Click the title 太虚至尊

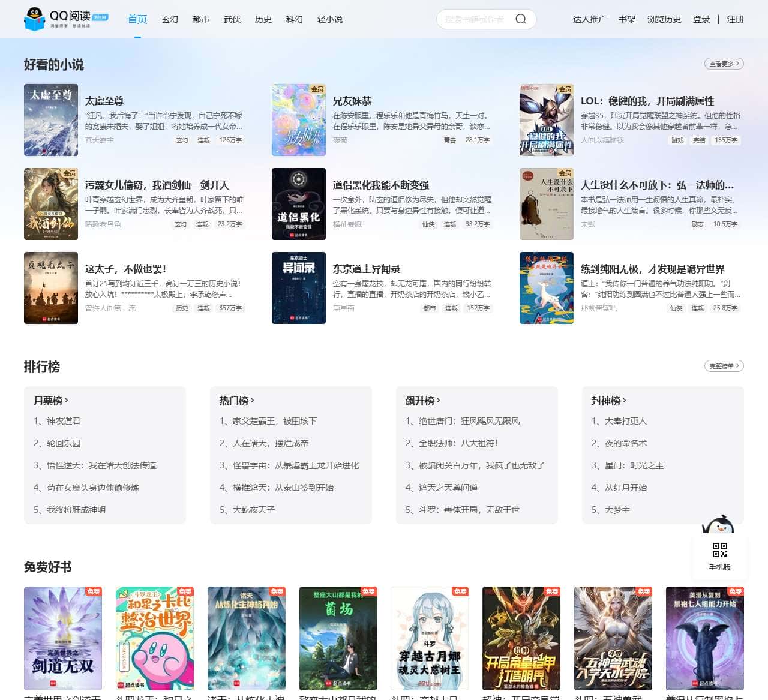(x=104, y=101)
